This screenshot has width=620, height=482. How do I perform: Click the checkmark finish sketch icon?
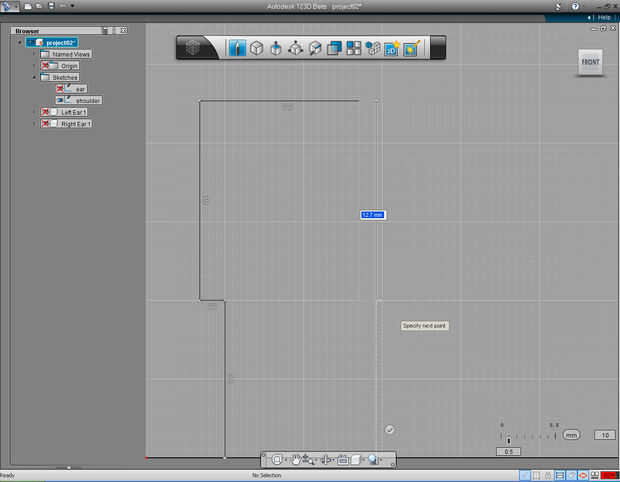coord(389,429)
